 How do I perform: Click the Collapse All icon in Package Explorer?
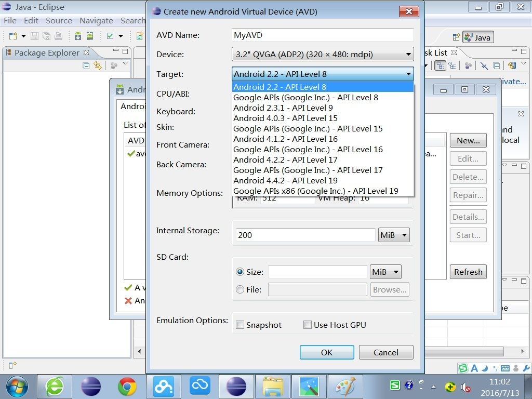pyautogui.click(x=86, y=66)
